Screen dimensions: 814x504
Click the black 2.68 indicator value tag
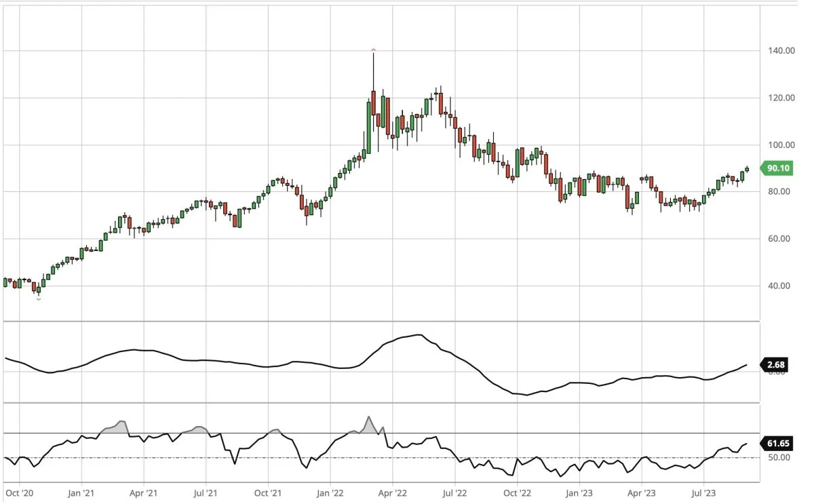(x=775, y=366)
